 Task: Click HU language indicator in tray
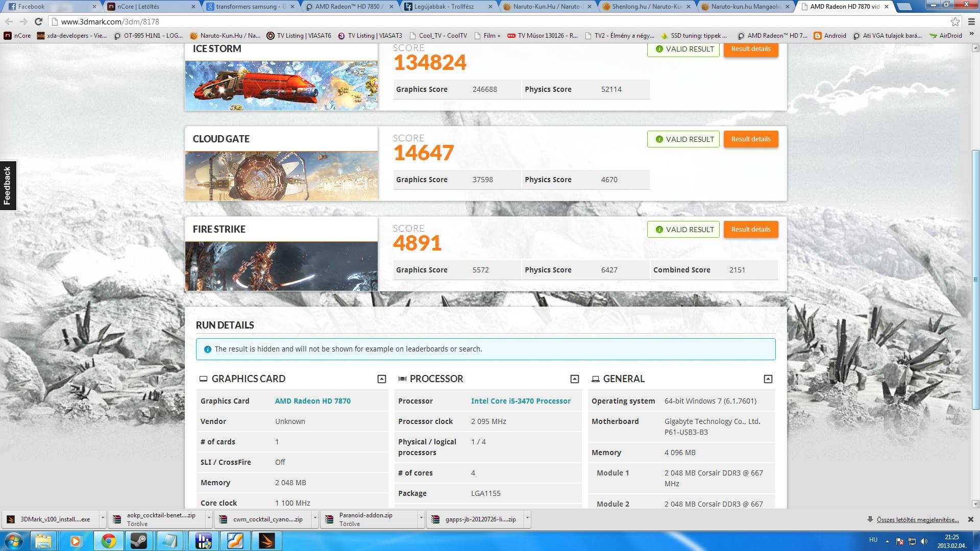pyautogui.click(x=873, y=540)
